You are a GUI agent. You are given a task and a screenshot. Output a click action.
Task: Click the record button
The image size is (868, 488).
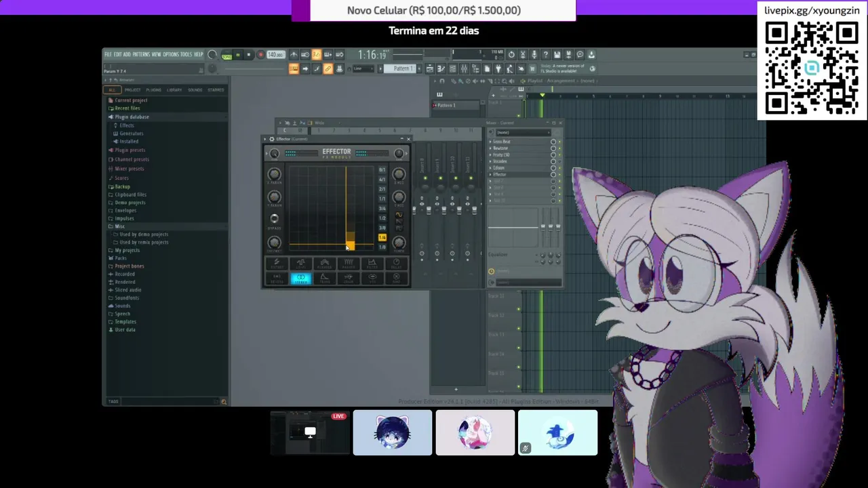[x=260, y=54]
